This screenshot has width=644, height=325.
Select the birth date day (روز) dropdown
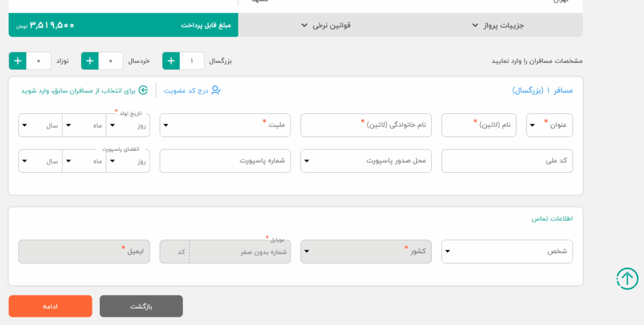click(128, 125)
